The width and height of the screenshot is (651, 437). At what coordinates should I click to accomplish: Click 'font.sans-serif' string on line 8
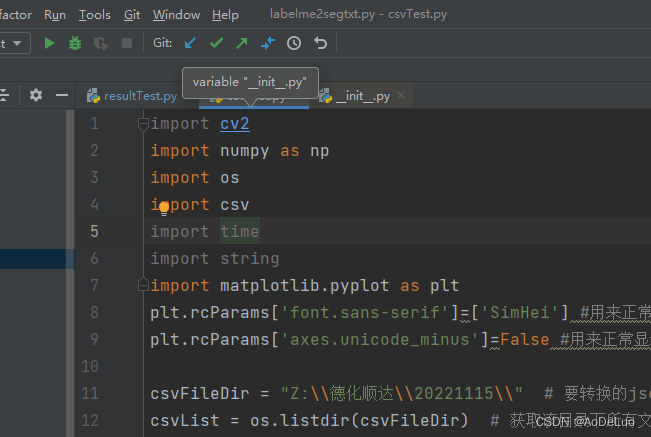coord(365,312)
